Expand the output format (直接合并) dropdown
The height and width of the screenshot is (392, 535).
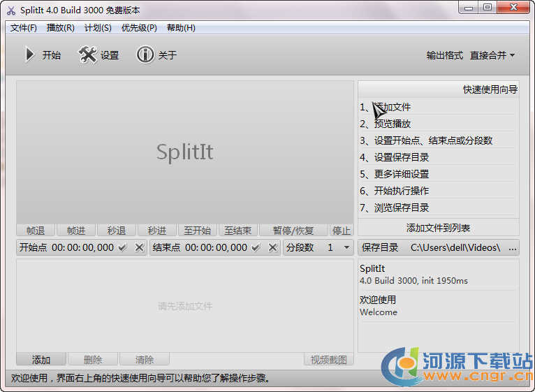492,55
